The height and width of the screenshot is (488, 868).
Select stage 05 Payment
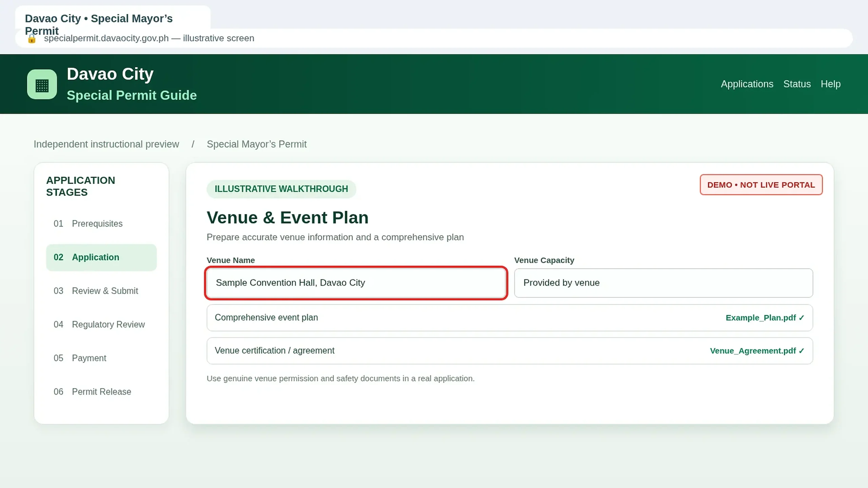[101, 358]
